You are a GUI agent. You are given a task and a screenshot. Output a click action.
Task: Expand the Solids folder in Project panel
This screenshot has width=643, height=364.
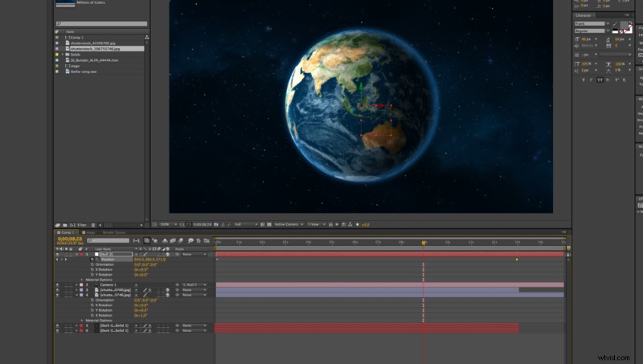coord(63,55)
